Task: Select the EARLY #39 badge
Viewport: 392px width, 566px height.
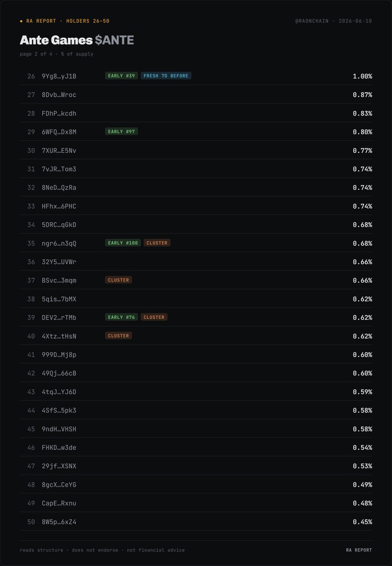Action: [122, 76]
